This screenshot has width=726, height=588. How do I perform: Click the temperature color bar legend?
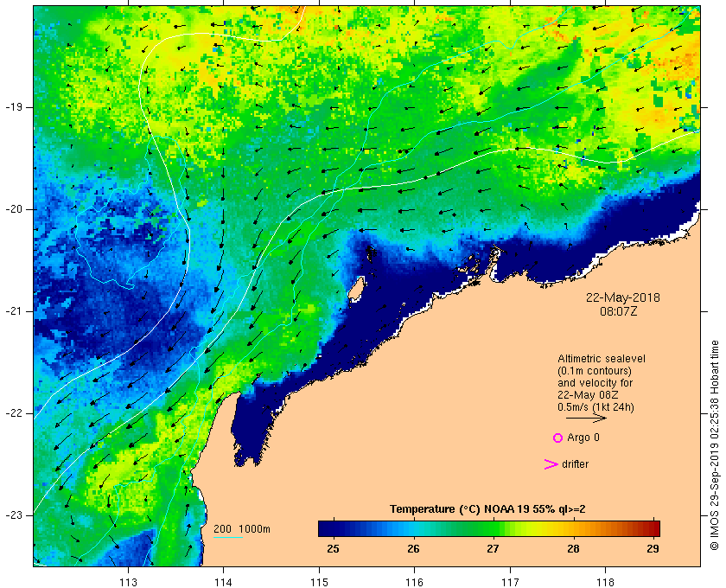(489, 528)
